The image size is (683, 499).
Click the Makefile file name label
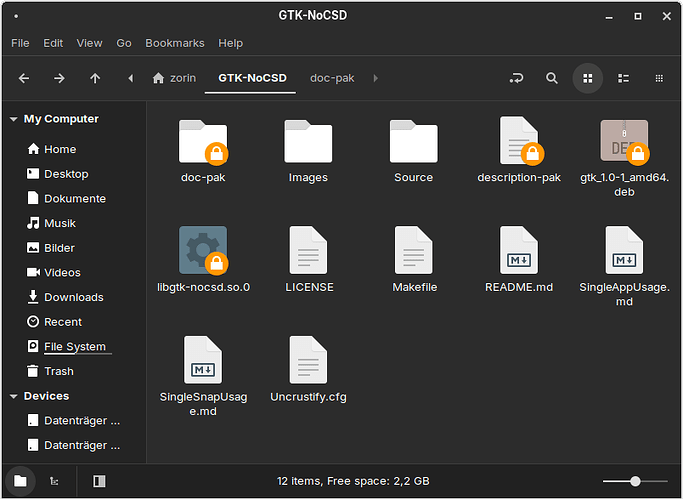point(414,287)
